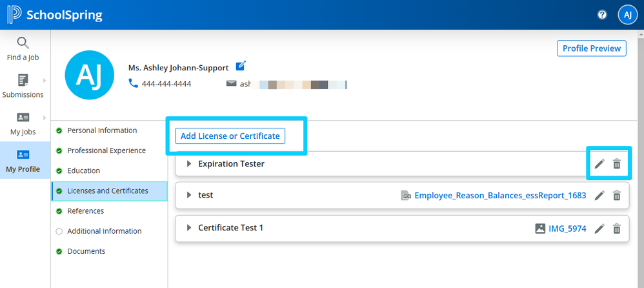644x288 pixels.
Task: Open the IMG_5974 attachment link
Action: point(567,228)
